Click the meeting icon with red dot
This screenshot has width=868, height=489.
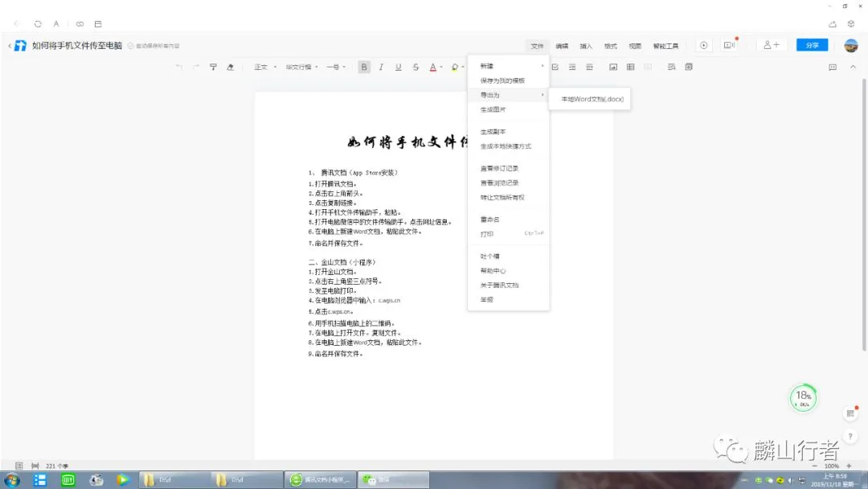[x=730, y=45]
